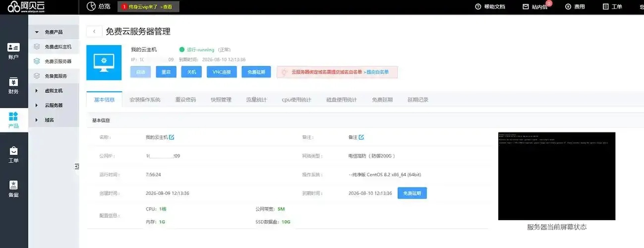The height and width of the screenshot is (248, 644).
Task: Open the 总览 overview icon
Action: point(91,6)
